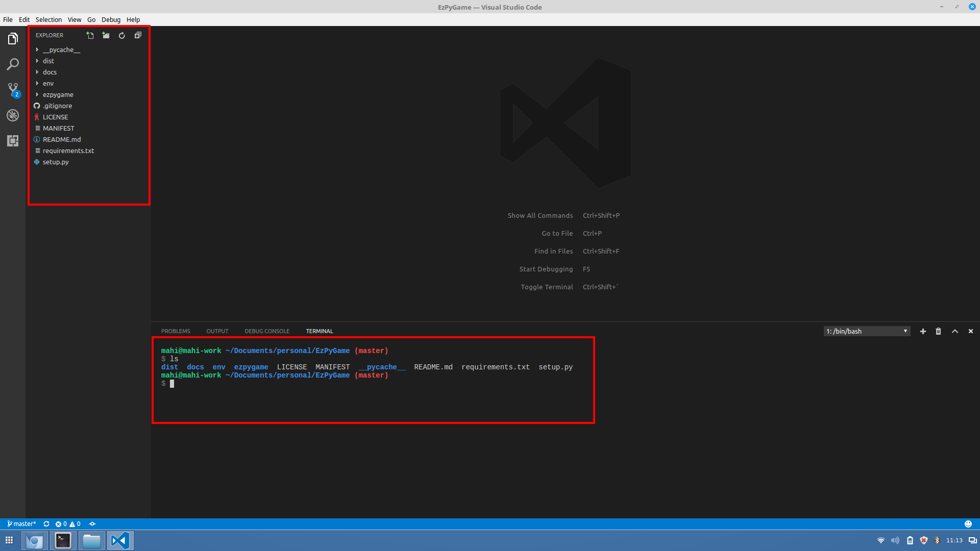Select terminal from the /bin/bash dropdown

[x=867, y=331]
